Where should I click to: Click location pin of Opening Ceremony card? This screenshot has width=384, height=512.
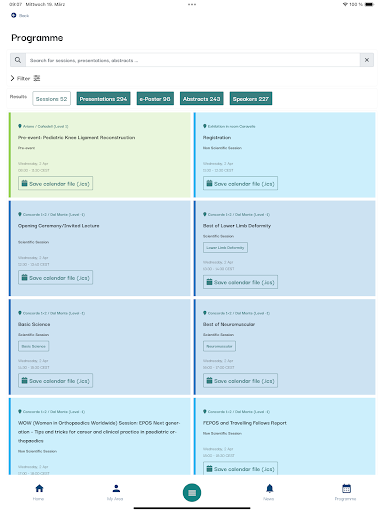20,214
